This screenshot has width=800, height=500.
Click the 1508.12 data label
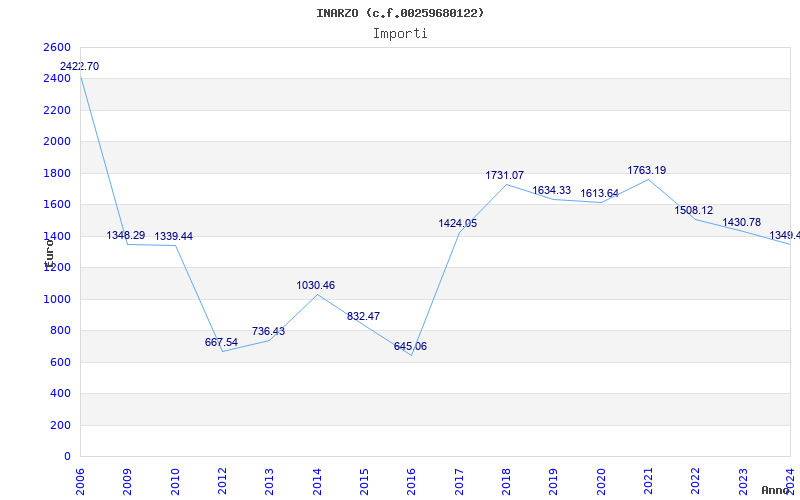694,210
